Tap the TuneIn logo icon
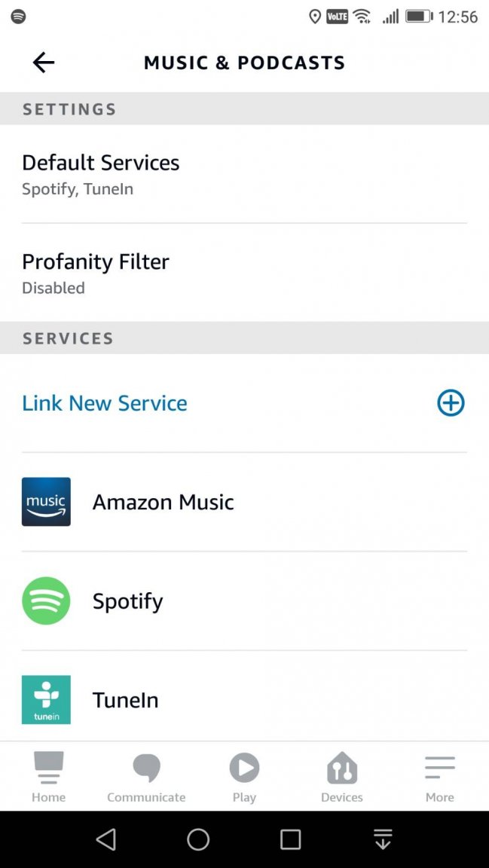 coord(46,699)
